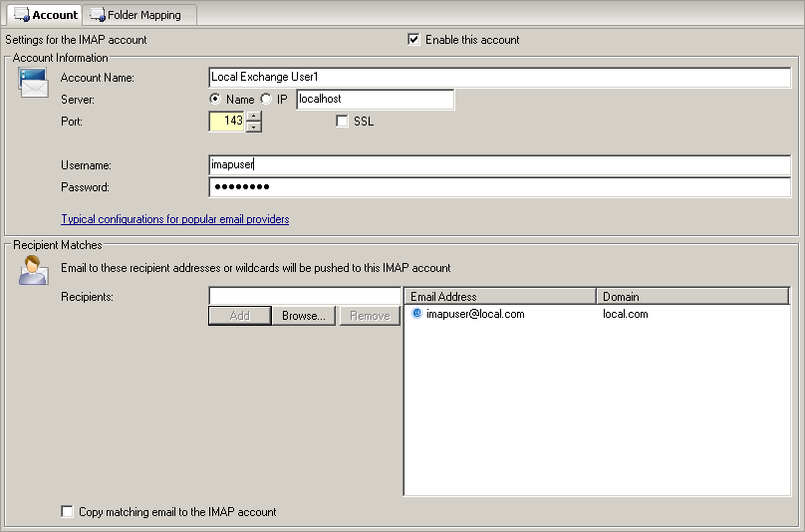Screen dimensions: 805x532
Task: Click the Account Name text field
Action: pos(499,77)
